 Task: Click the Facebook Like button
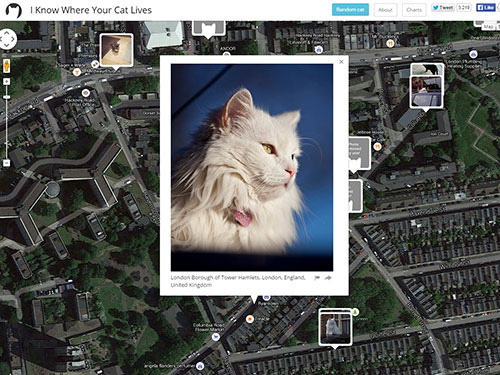click(485, 8)
